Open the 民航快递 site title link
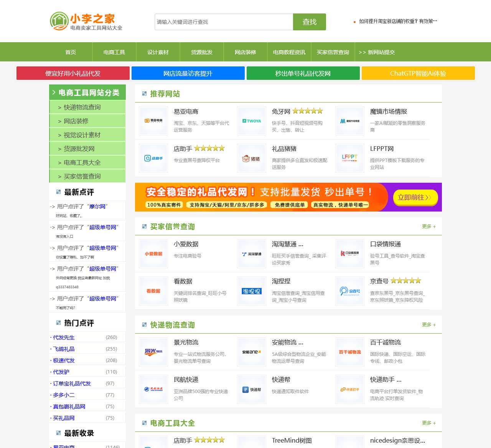The image size is (491, 448). [x=186, y=380]
